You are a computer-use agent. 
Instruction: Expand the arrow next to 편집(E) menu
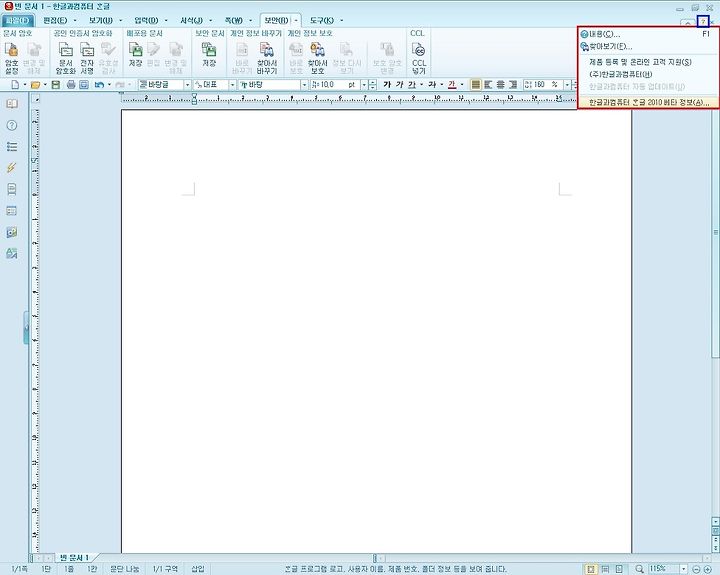click(75, 21)
